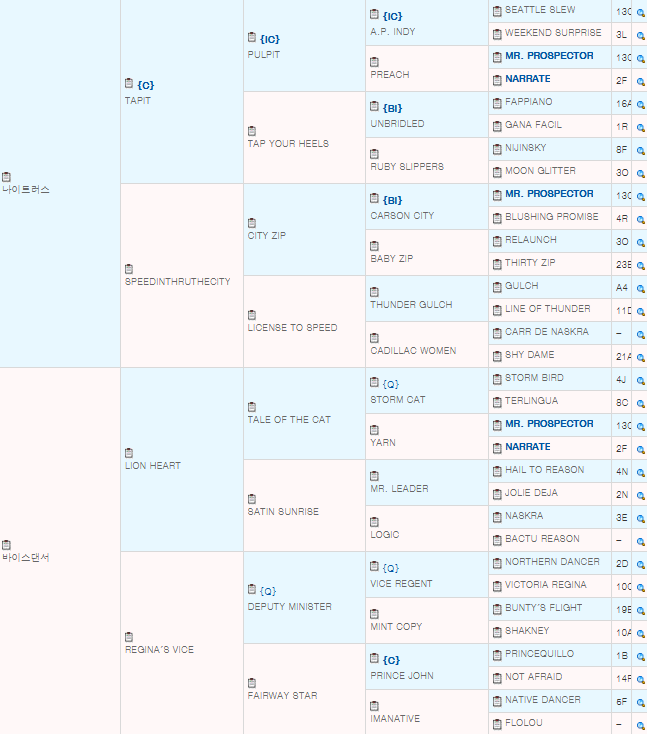Click the clipboard icon beside NORTHERN DANCER

tap(497, 563)
